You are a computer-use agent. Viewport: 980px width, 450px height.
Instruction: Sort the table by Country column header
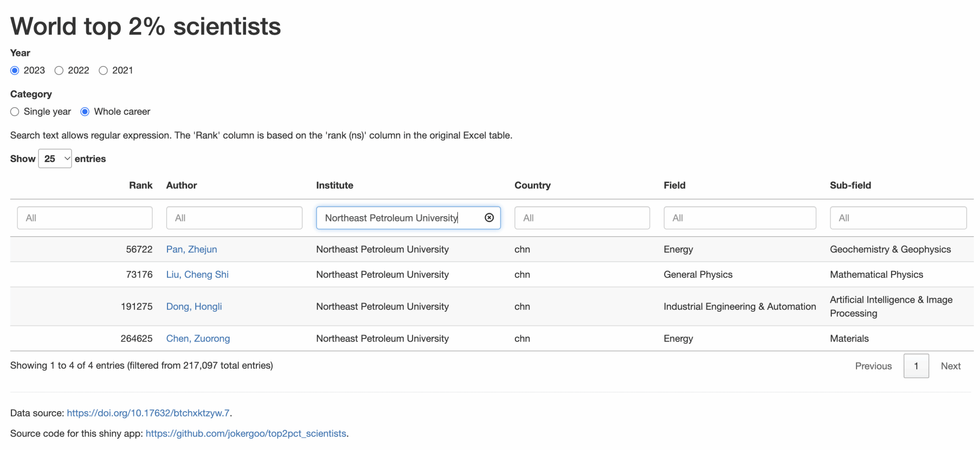click(x=533, y=185)
